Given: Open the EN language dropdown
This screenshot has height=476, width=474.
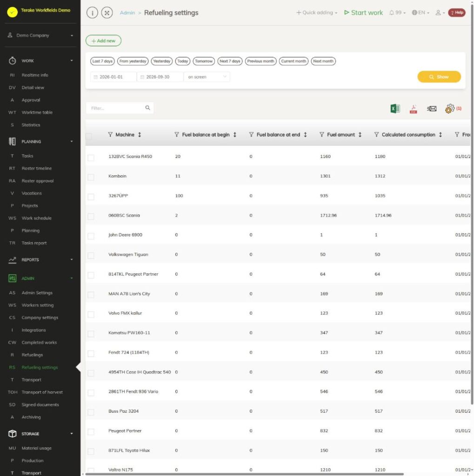Looking at the screenshot, I should (x=421, y=13).
